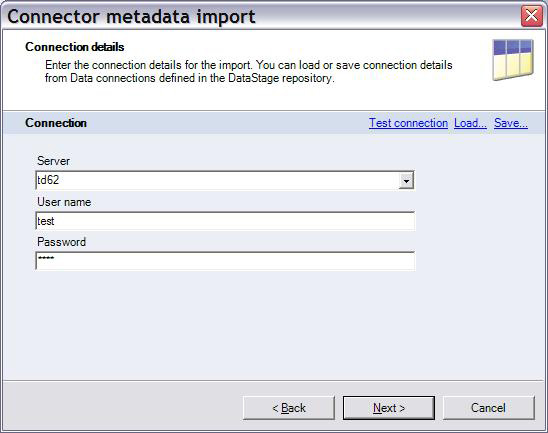Close the Connector metadata import dialog
Image resolution: width=548 pixels, height=433 pixels.
point(532,16)
